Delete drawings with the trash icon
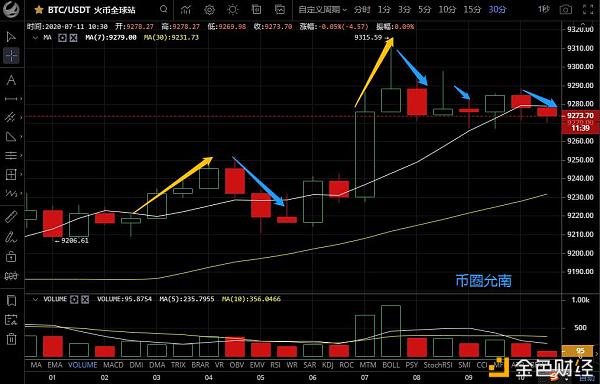 (11, 338)
